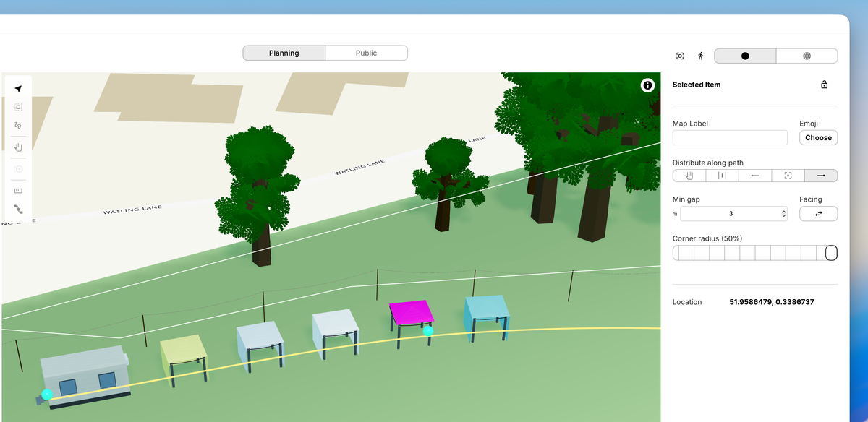Switch to the Planning tab
868x422 pixels.
[x=284, y=53]
